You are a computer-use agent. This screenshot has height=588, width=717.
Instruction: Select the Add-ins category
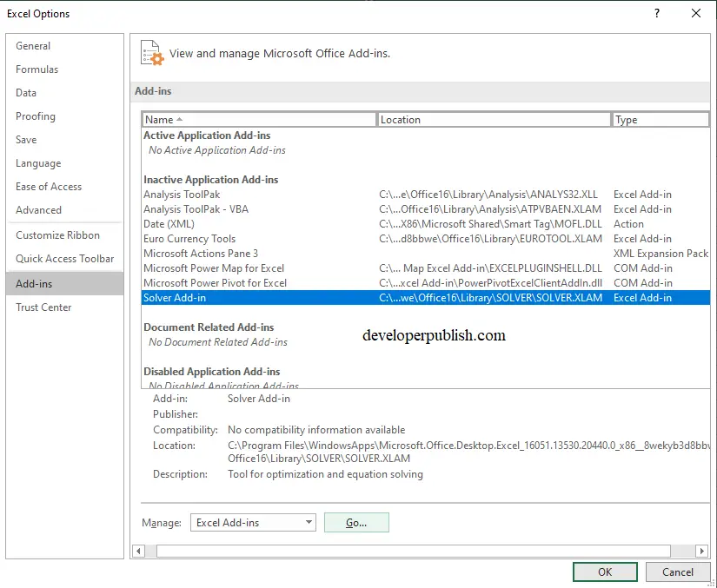[64, 284]
